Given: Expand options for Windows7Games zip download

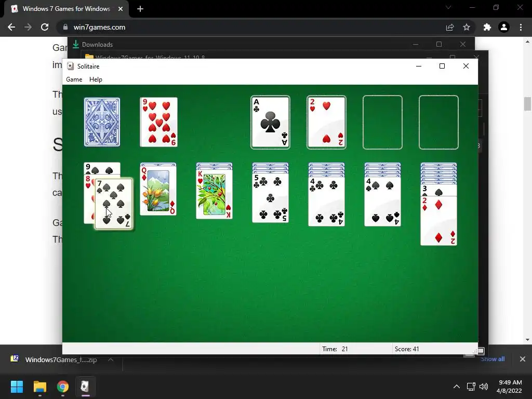Looking at the screenshot, I should click(x=111, y=360).
